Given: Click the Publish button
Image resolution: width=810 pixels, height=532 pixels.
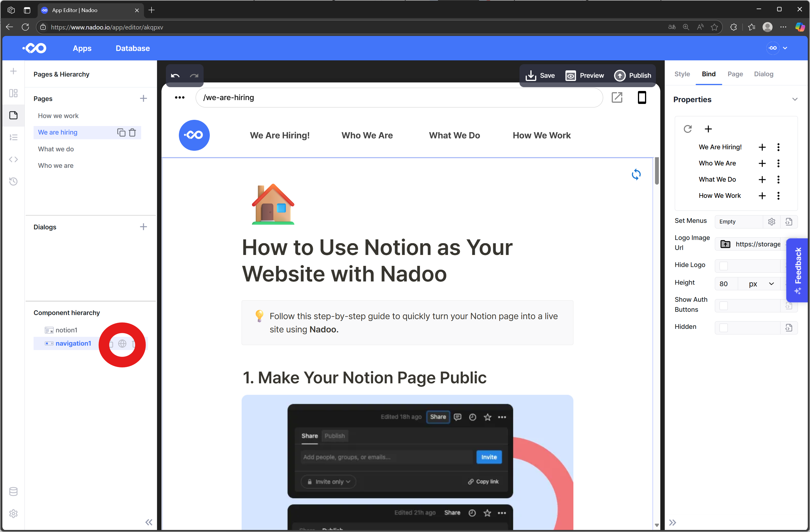Looking at the screenshot, I should tap(633, 75).
